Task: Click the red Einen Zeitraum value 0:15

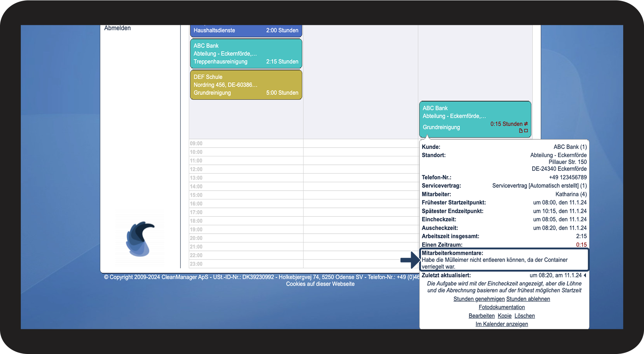Action: 581,245
